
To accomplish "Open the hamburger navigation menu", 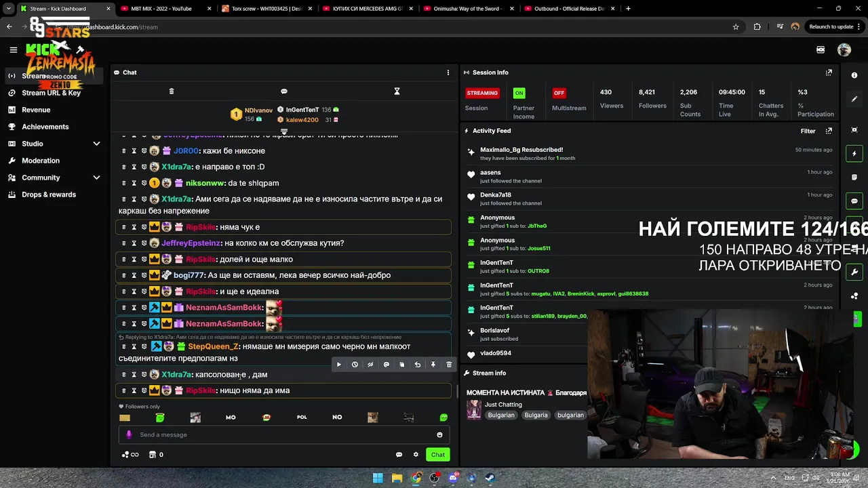I will [x=13, y=49].
